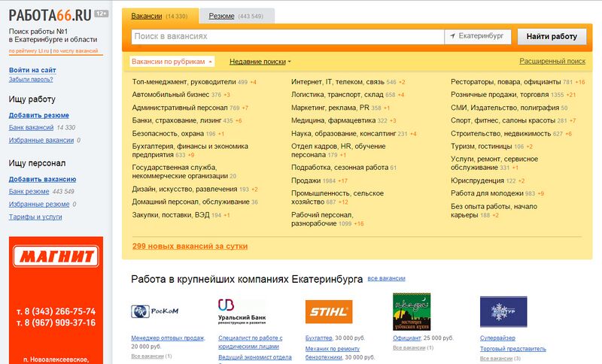Open Спорт, фитнес, салоны красоты category
This screenshot has height=364, width=602.
tap(503, 120)
